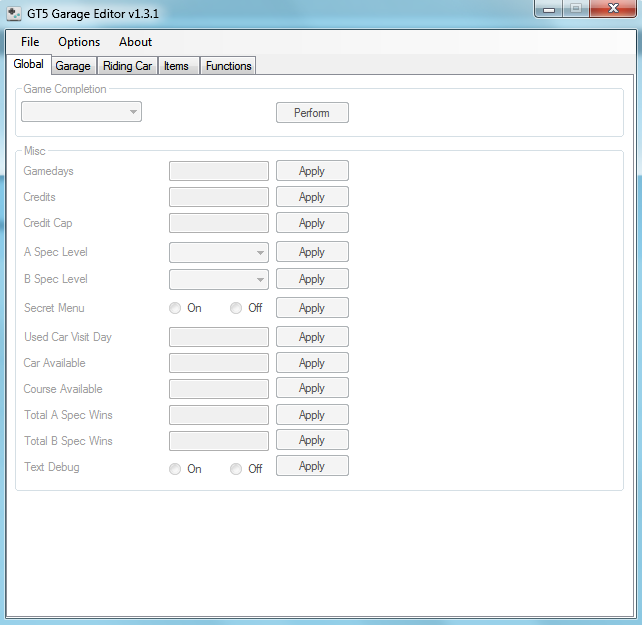
Task: Apply the Course Available value
Action: click(x=312, y=388)
